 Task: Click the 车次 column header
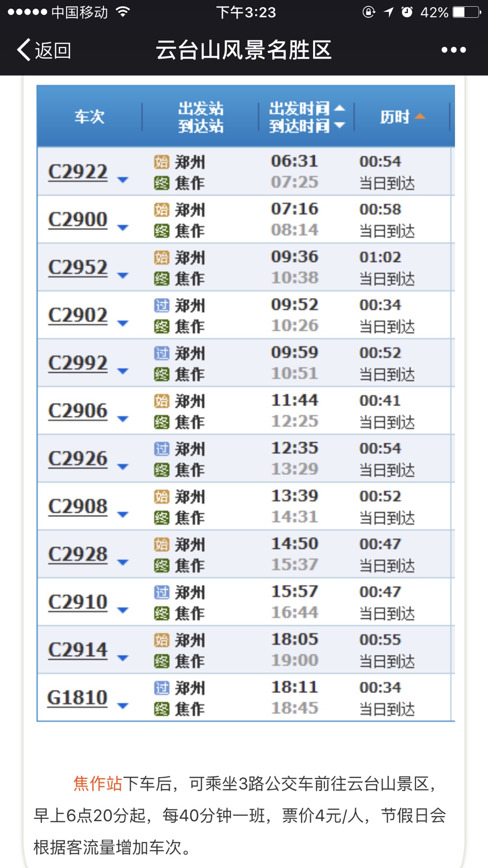coord(89,117)
